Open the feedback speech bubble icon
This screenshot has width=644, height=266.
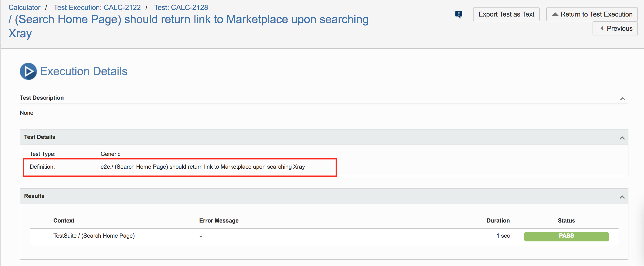point(458,14)
